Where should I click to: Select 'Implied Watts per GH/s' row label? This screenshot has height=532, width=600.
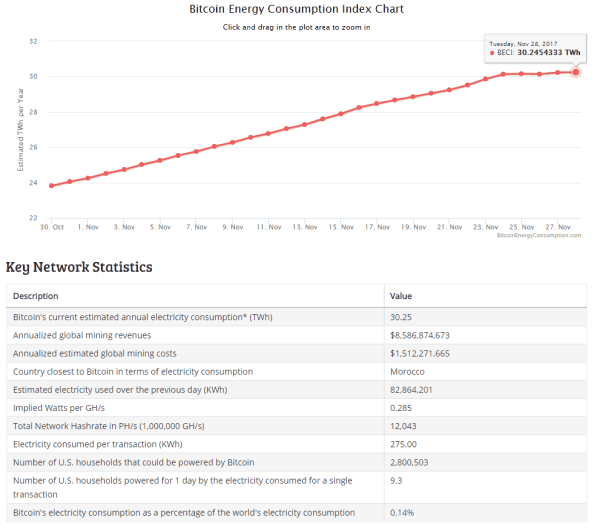60,407
